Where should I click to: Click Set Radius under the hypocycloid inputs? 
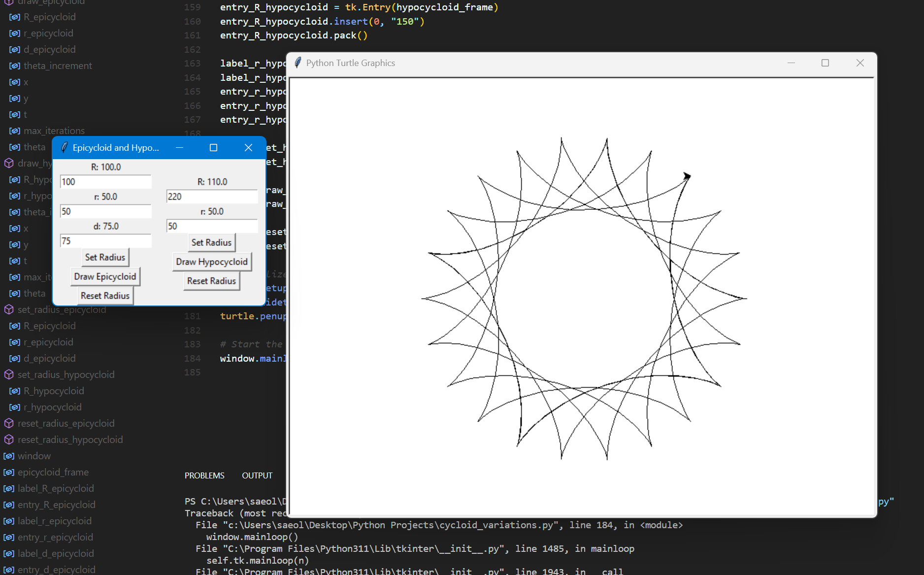pos(211,242)
